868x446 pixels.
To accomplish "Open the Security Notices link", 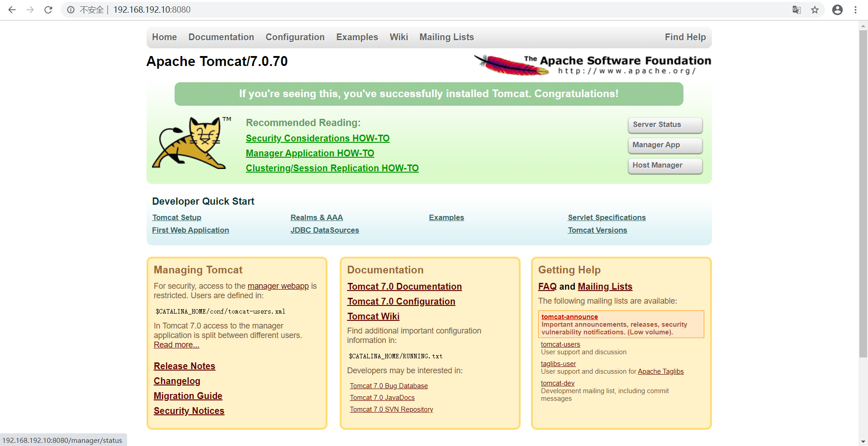I will coord(189,411).
